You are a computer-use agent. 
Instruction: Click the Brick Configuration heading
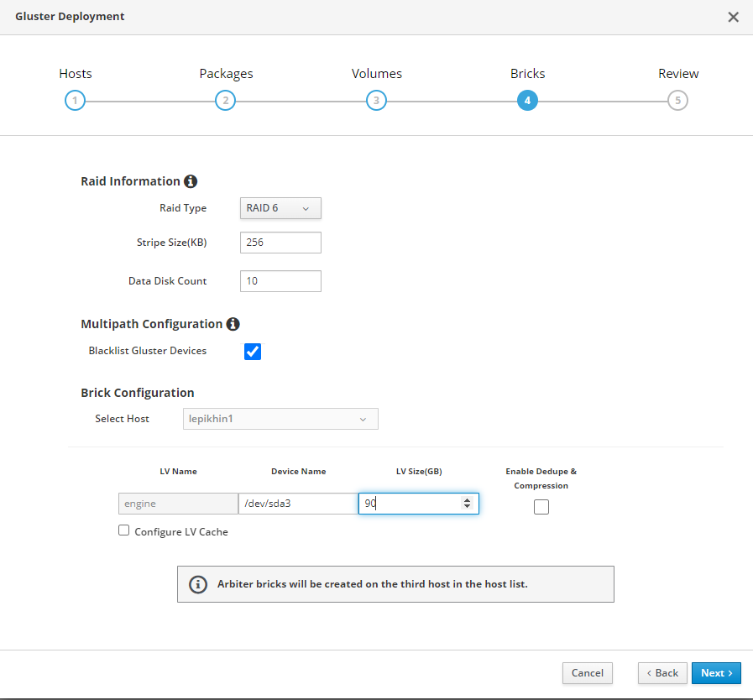click(x=138, y=393)
